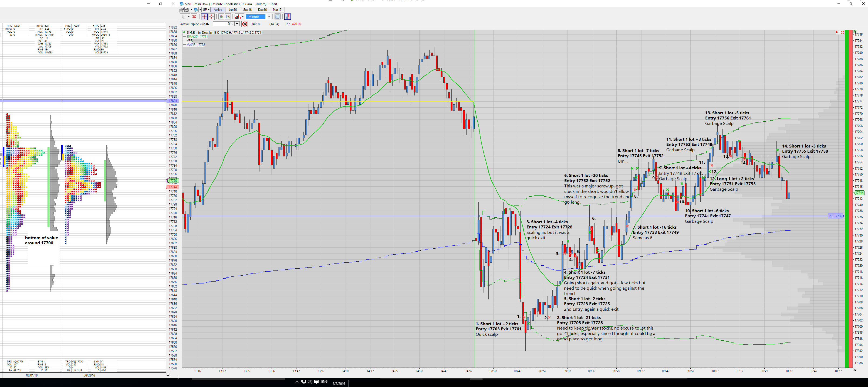The width and height of the screenshot is (868, 387).
Task: Click the red X delete drawings icon
Action: point(194,17)
